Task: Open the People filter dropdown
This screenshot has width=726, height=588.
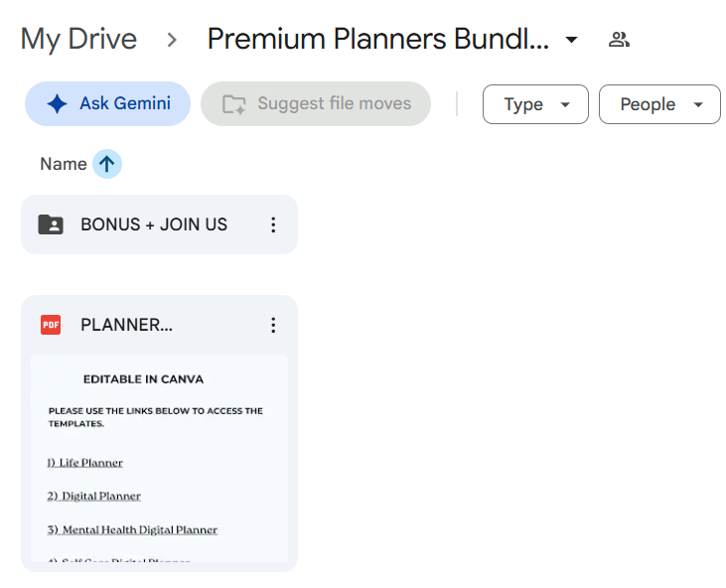Action: (659, 104)
